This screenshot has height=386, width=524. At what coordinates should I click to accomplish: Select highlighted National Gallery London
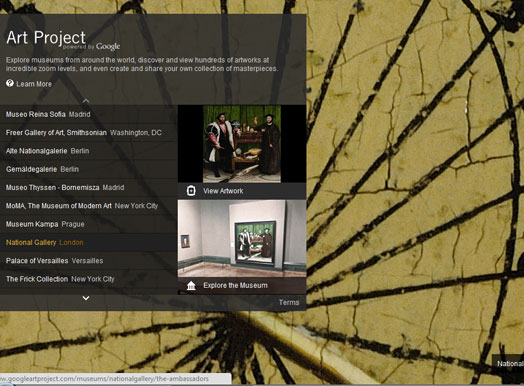point(89,242)
